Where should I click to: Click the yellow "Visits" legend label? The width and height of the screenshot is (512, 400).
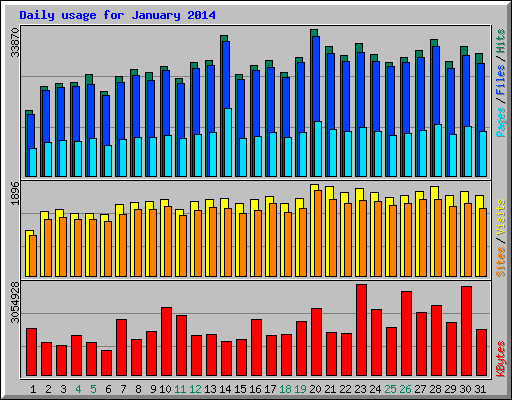(501, 217)
